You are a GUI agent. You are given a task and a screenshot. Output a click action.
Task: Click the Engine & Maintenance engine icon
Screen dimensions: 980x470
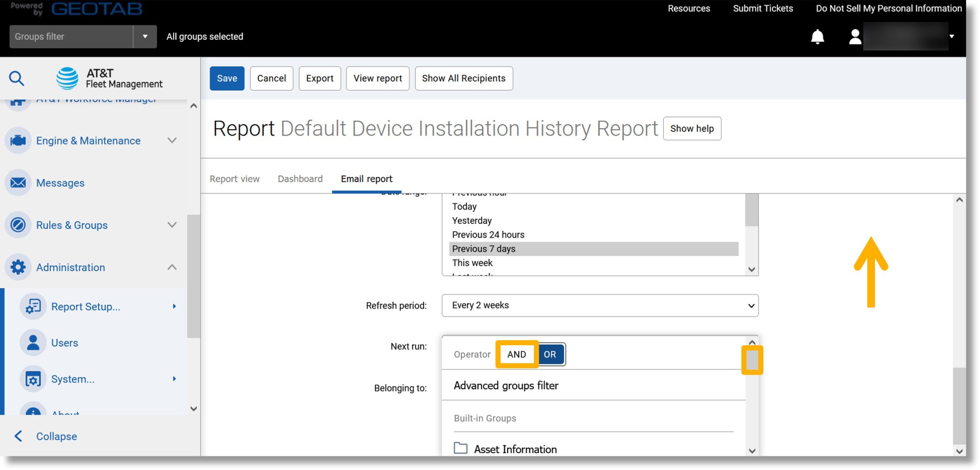18,140
